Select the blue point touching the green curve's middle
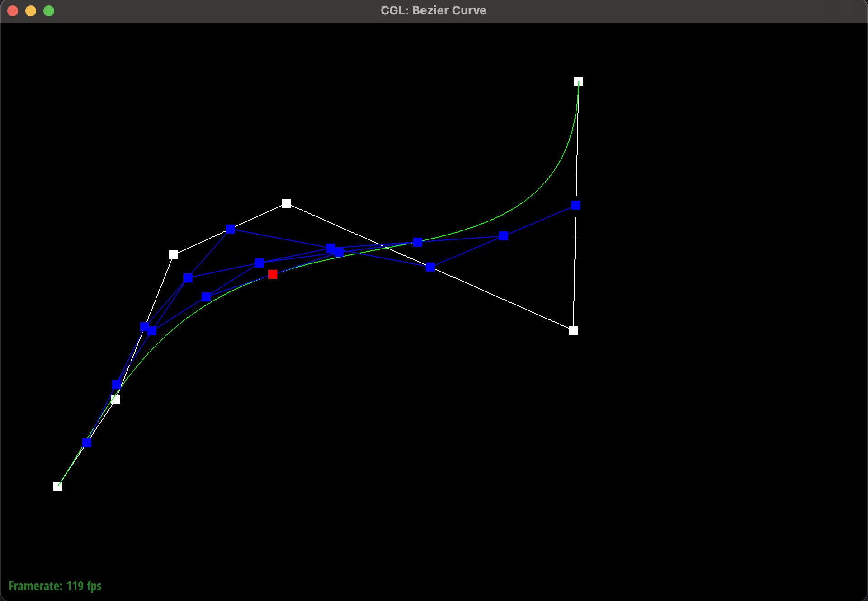This screenshot has width=868, height=601. point(417,242)
